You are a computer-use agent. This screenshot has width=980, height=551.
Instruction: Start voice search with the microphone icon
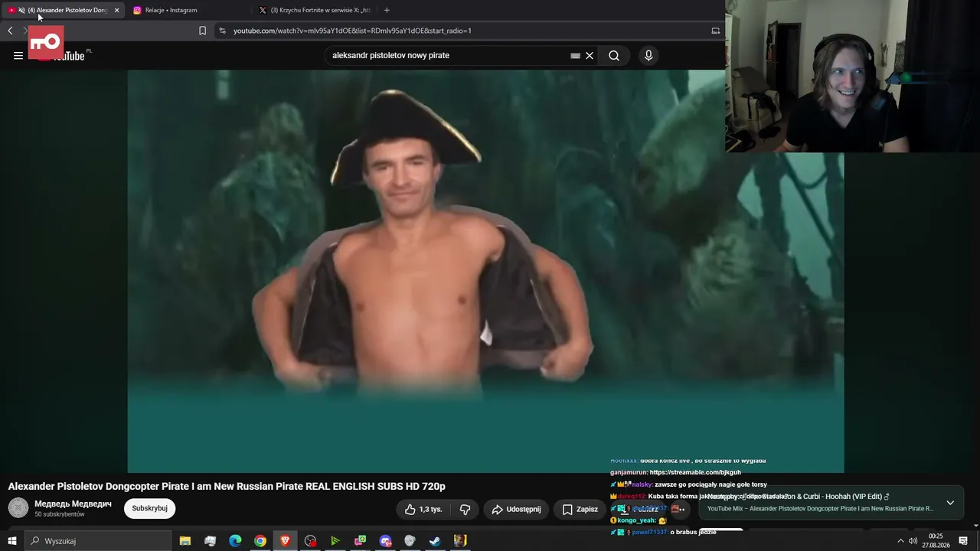tap(648, 55)
